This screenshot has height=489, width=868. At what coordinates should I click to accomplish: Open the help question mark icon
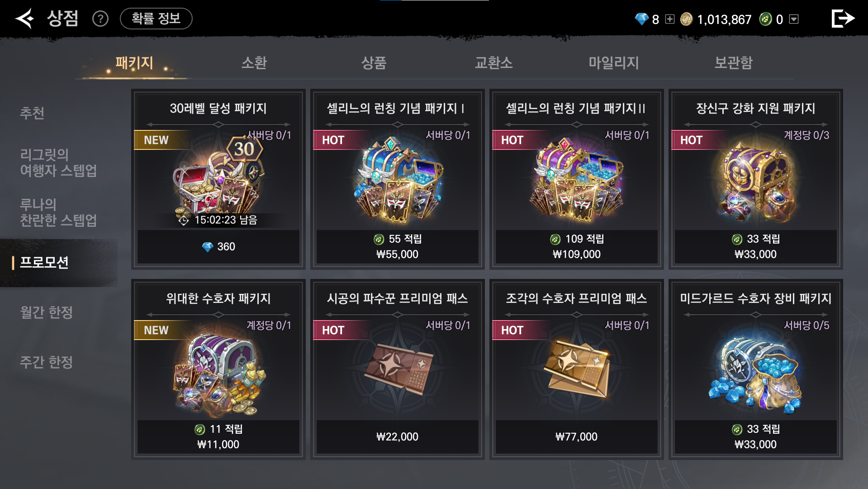click(100, 19)
